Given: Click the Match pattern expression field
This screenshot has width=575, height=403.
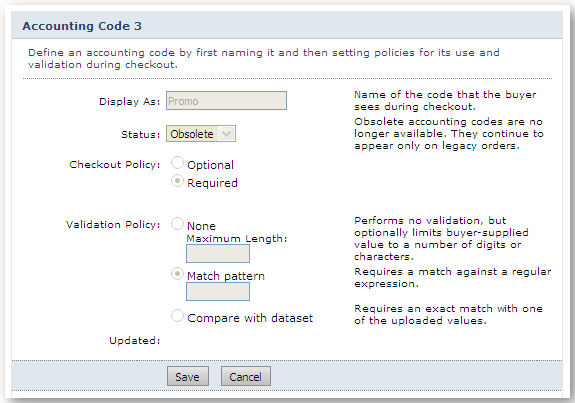Looking at the screenshot, I should [218, 292].
